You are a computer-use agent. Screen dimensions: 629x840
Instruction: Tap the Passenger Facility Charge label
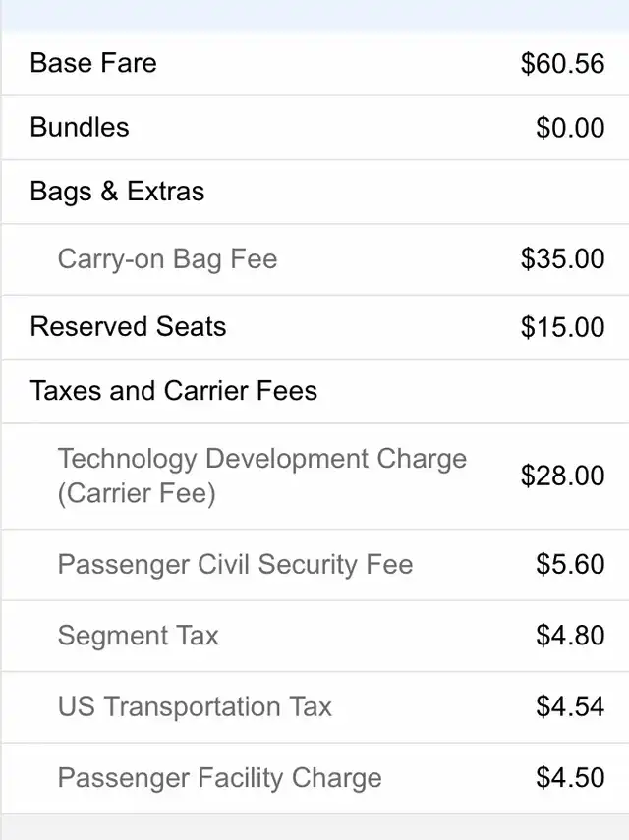click(x=219, y=778)
